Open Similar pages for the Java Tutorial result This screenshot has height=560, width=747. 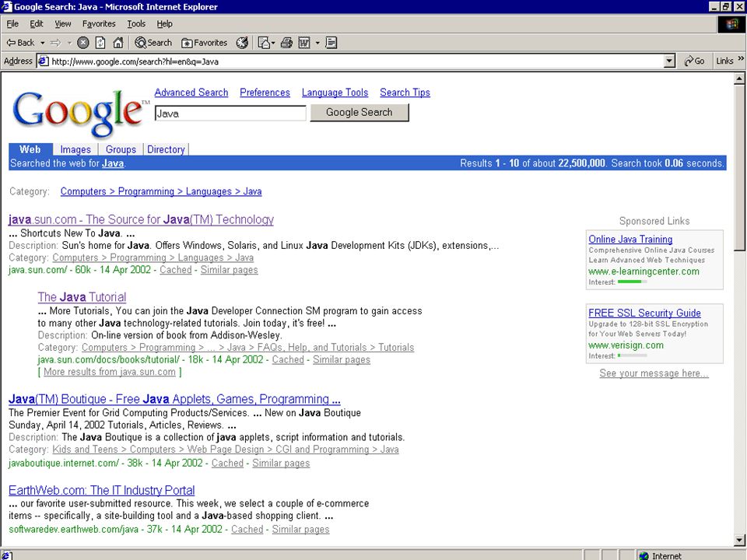(341, 360)
